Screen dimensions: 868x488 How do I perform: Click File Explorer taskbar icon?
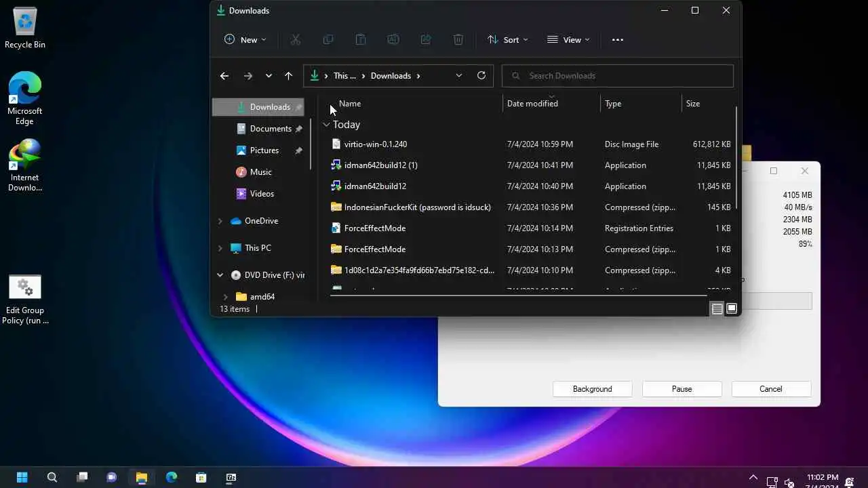(142, 477)
